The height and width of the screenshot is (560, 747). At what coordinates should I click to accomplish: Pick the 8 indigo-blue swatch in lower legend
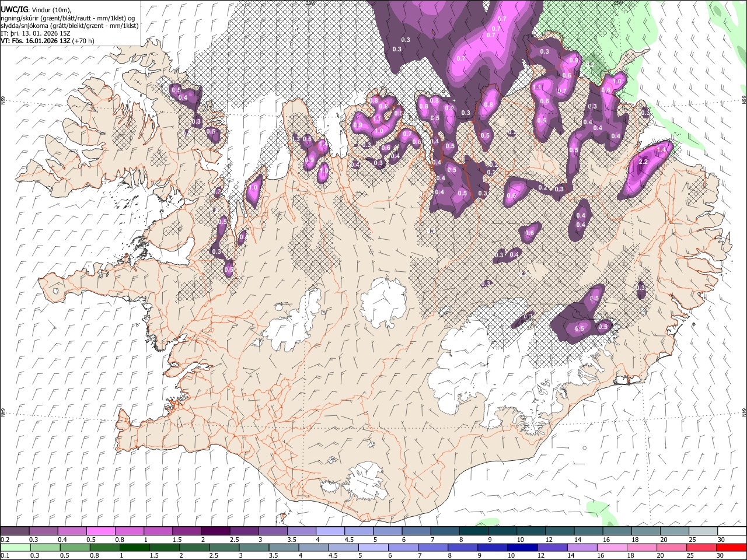(x=463, y=547)
